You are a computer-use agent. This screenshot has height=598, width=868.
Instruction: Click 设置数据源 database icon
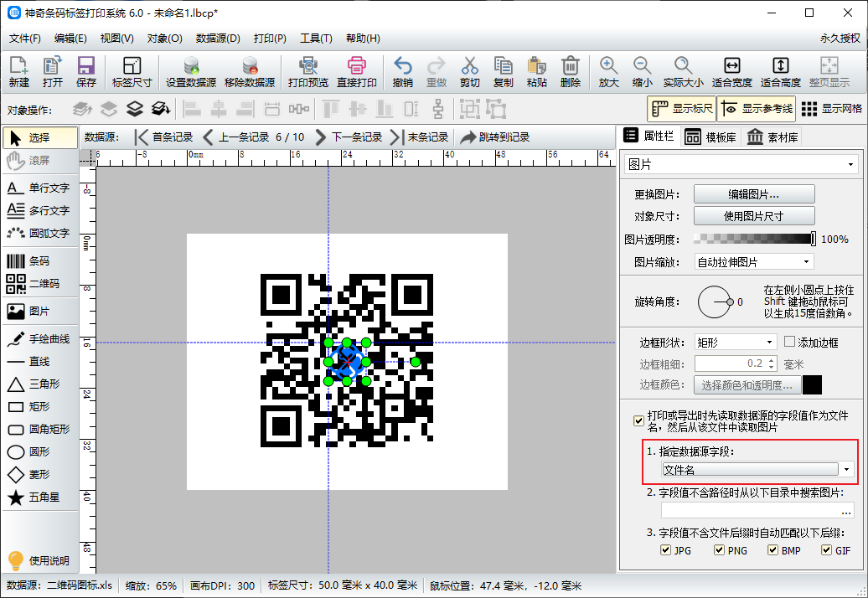point(191,72)
